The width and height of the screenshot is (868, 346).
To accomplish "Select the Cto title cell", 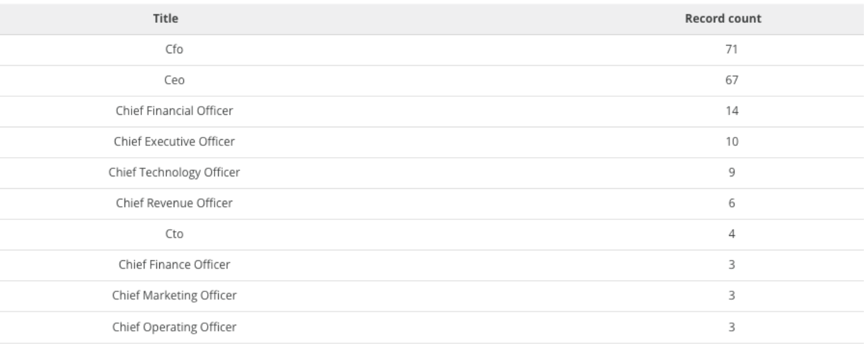I will 174,234.
